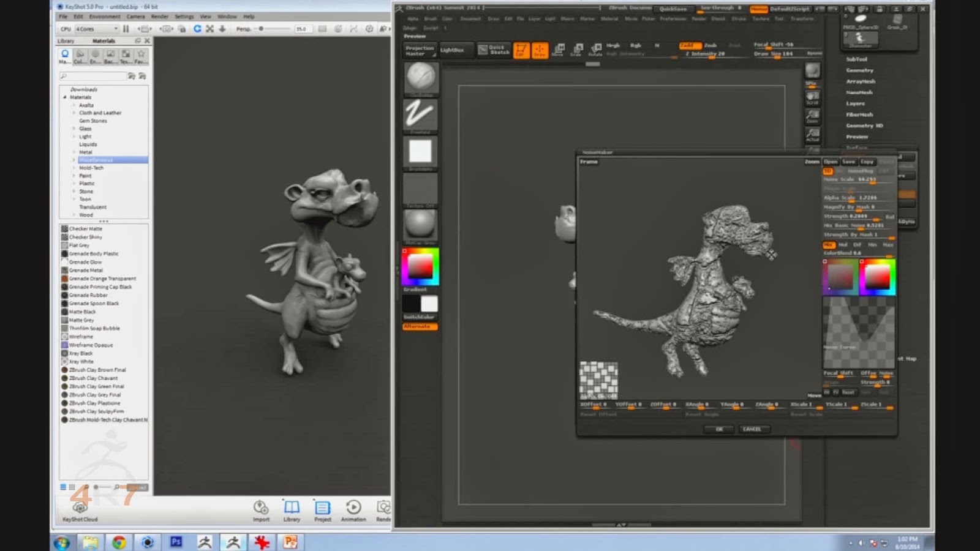Open the CPU cores dropdown in KeyShot
The width and height of the screenshot is (980, 551).
(96, 29)
